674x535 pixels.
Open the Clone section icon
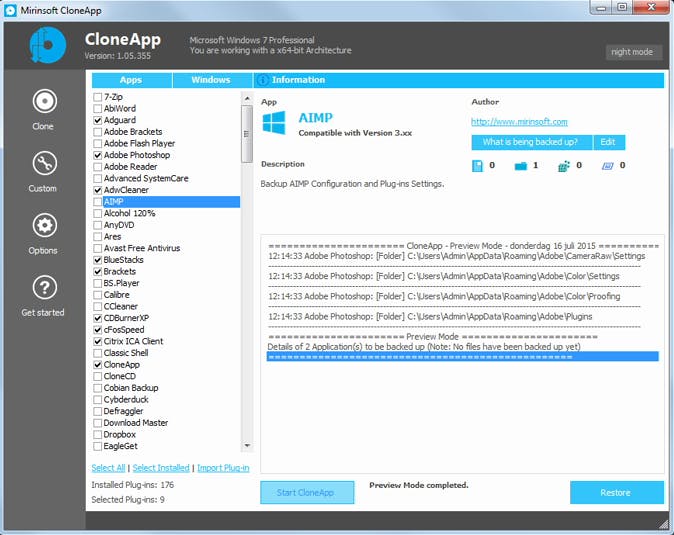point(44,101)
